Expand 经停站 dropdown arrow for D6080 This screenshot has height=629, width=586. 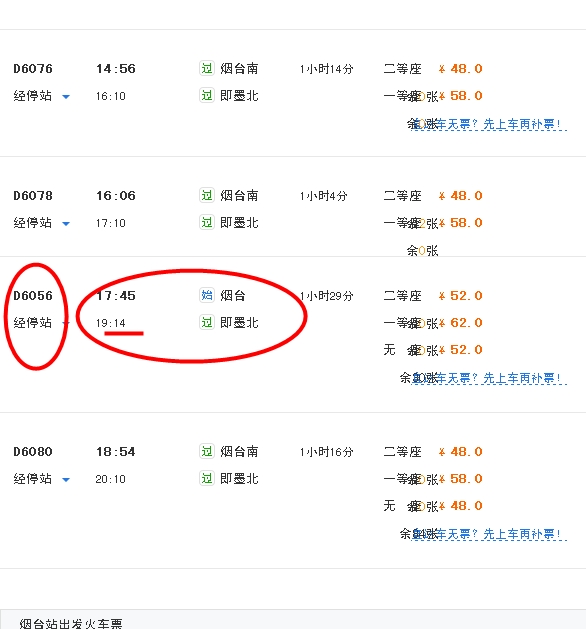[x=66, y=480]
